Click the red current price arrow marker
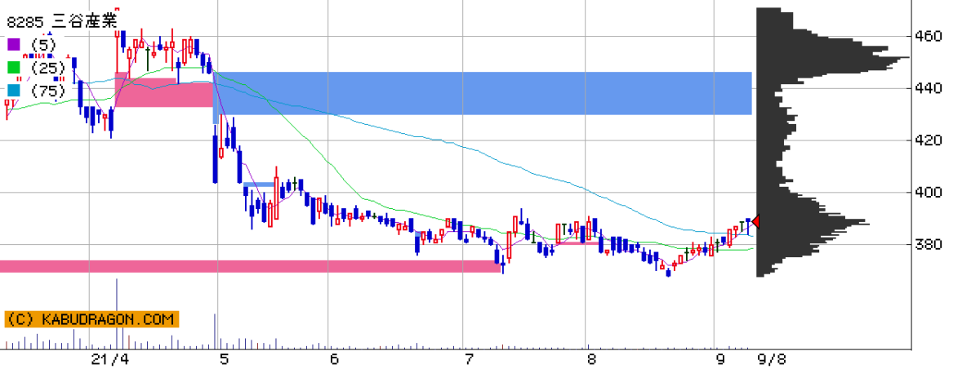980x369 pixels. coord(755,222)
